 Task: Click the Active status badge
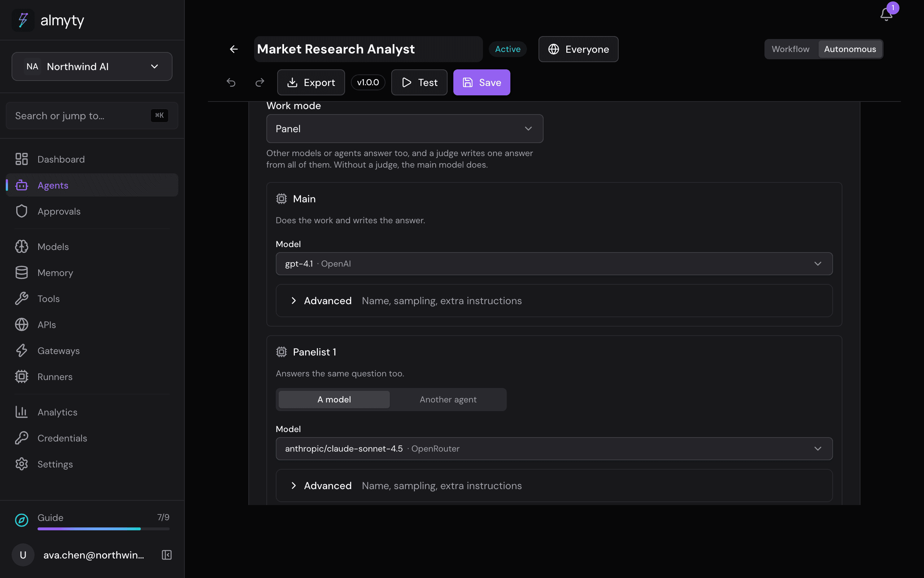click(508, 49)
